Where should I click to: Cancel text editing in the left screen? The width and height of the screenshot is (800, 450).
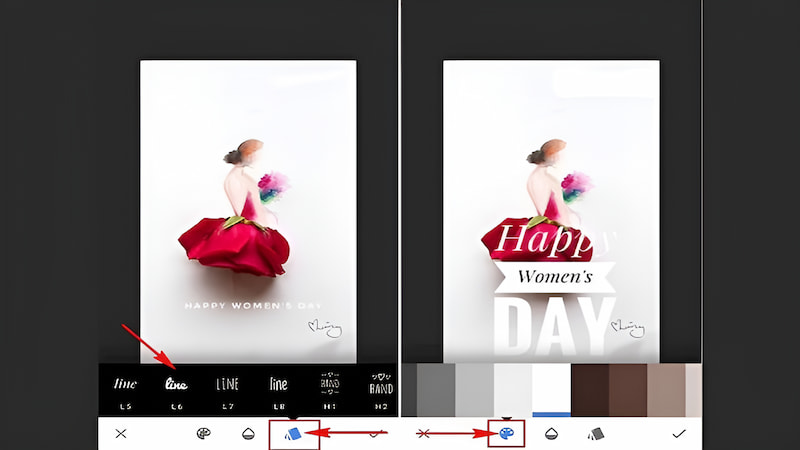click(x=121, y=434)
